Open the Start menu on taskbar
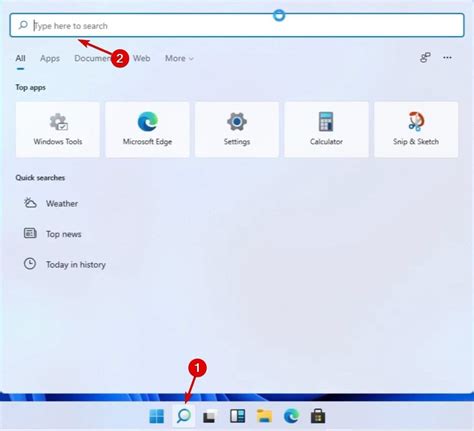Image resolution: width=474 pixels, height=431 pixels. (156, 416)
